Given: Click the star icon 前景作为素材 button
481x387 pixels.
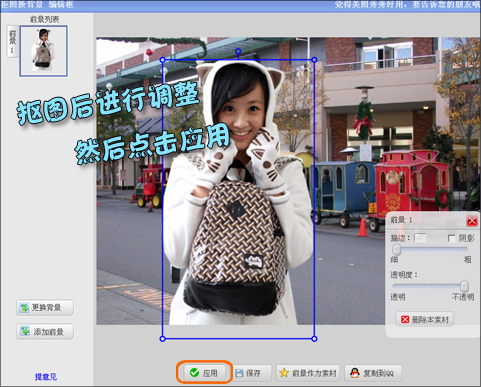Looking at the screenshot, I should [308, 373].
